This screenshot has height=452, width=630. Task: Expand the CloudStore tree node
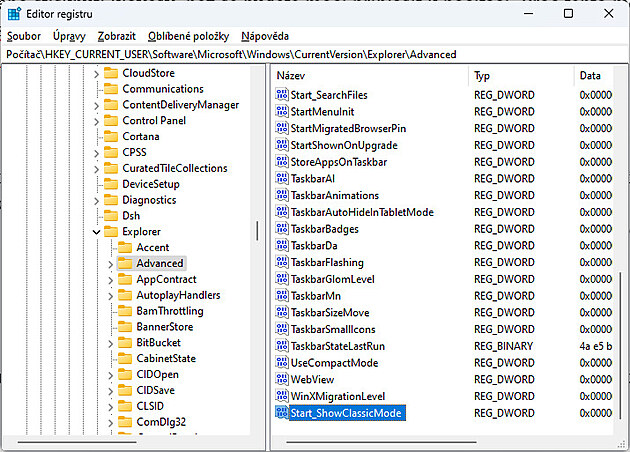click(97, 73)
